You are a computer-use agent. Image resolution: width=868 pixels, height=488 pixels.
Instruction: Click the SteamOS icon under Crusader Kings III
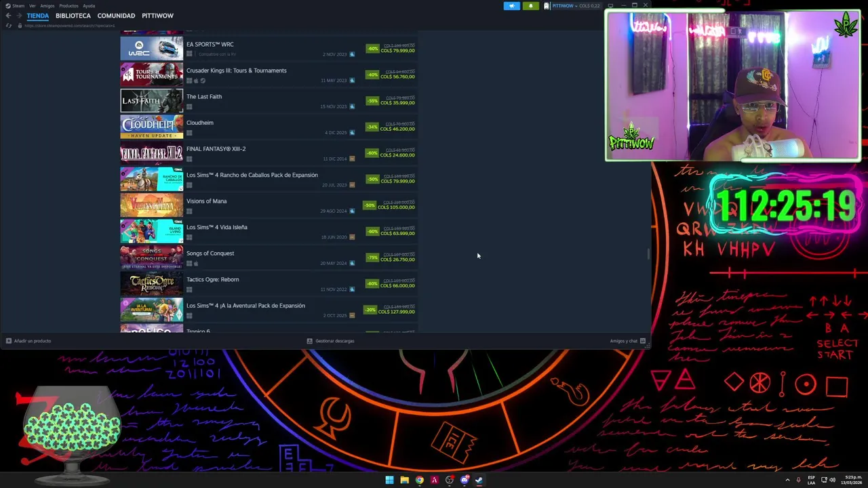tap(202, 81)
